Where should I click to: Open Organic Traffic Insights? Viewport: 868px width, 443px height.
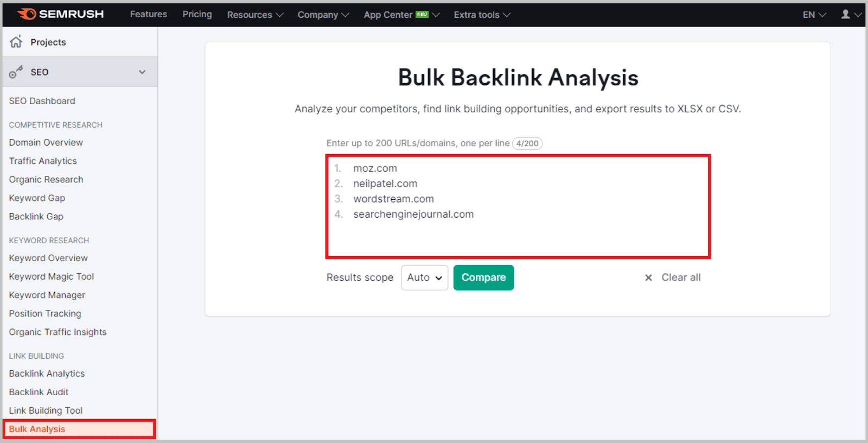[x=58, y=332]
